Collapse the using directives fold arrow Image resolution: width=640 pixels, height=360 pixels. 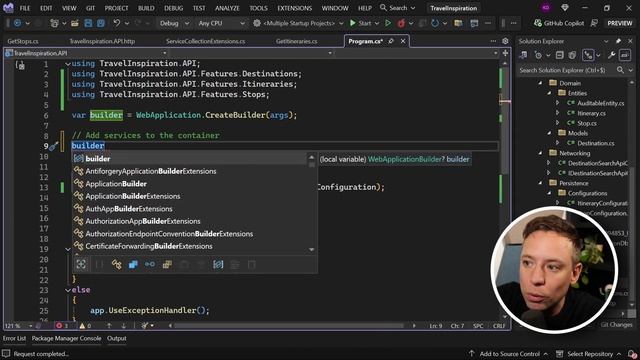pos(68,64)
